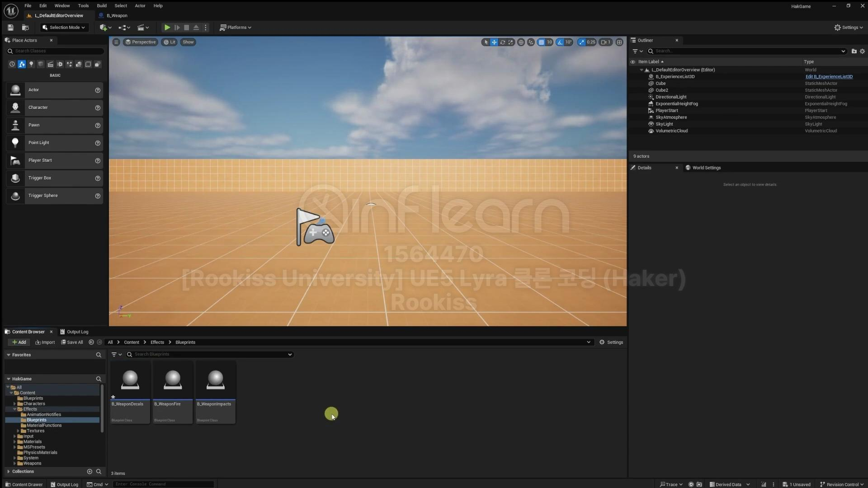
Task: Toggle rotation angle snapping
Action: click(x=561, y=42)
